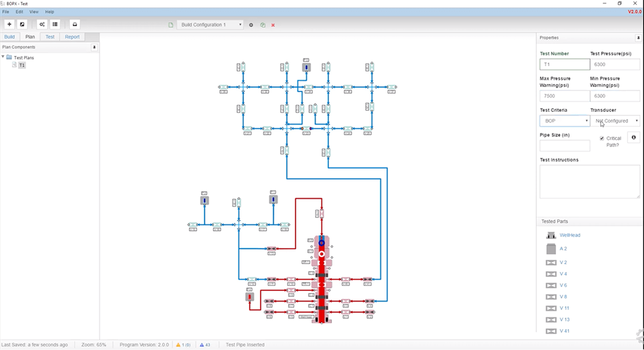Open the yellow warning indicator in the status bar
644x350 pixels.
[184, 344]
